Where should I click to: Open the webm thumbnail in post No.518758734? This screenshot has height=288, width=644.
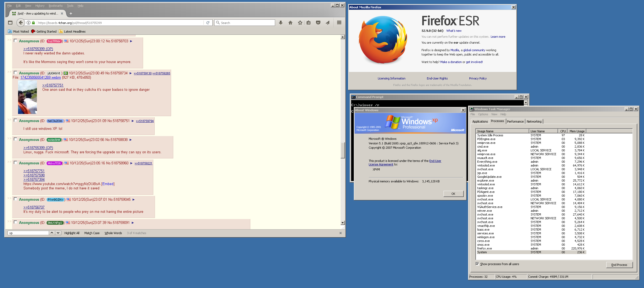coord(27,97)
